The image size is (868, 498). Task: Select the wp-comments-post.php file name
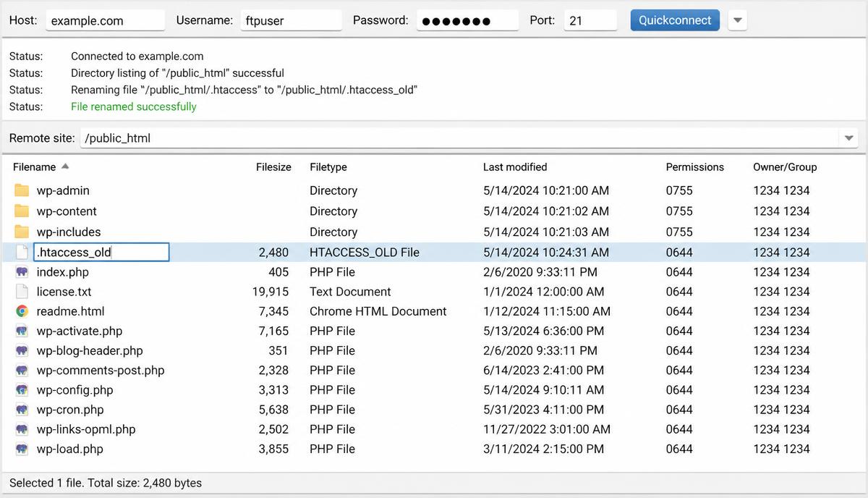101,370
